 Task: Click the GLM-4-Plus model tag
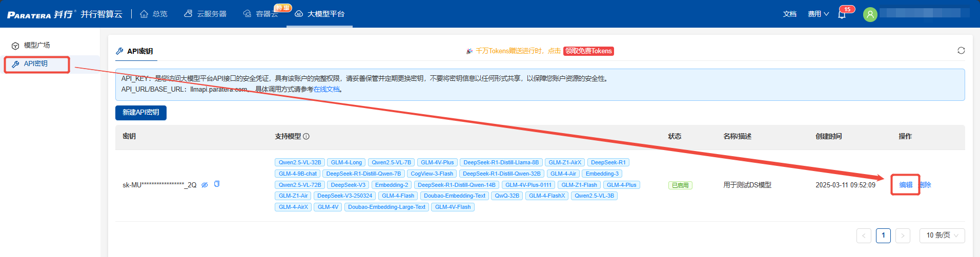[x=622, y=185]
